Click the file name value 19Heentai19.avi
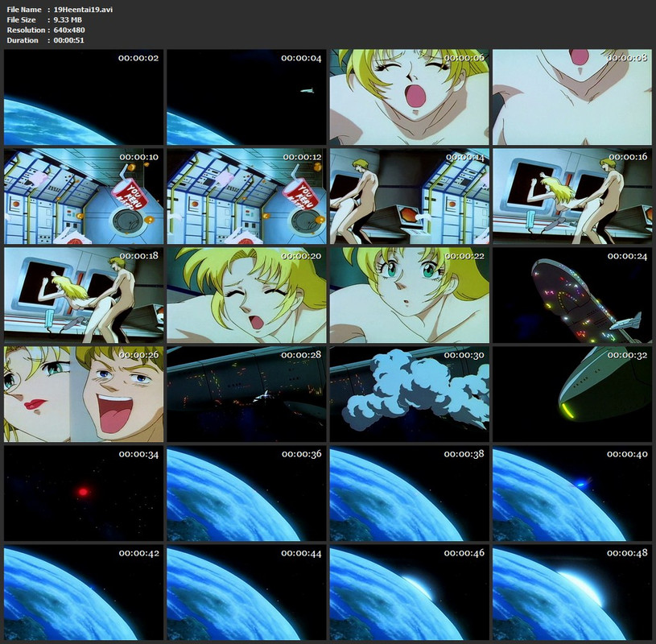 [x=83, y=9]
